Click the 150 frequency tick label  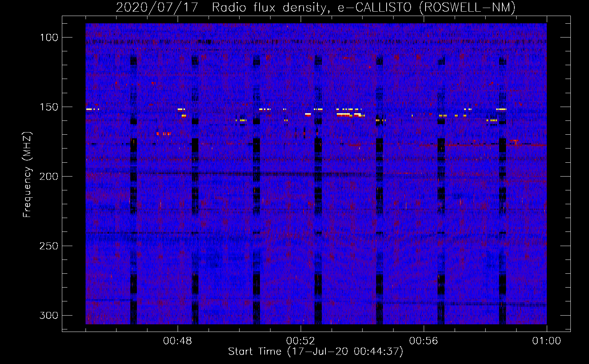coord(49,107)
